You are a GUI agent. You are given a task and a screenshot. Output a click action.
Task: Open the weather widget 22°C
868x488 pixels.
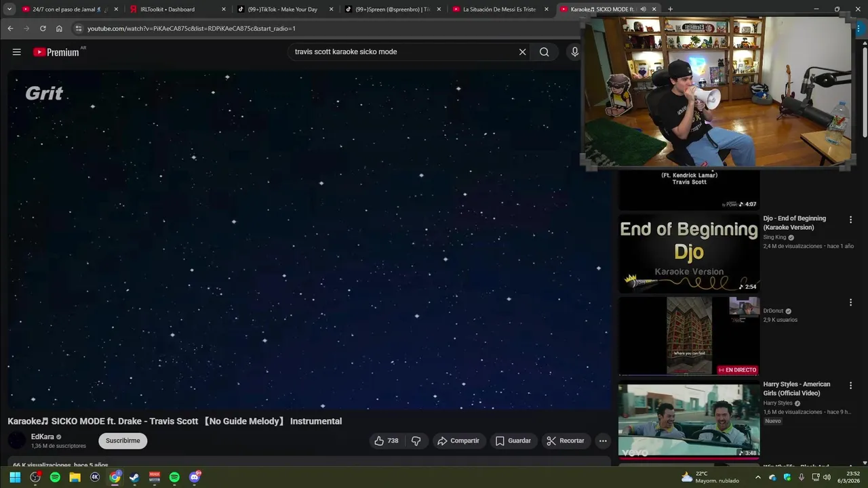(710, 477)
